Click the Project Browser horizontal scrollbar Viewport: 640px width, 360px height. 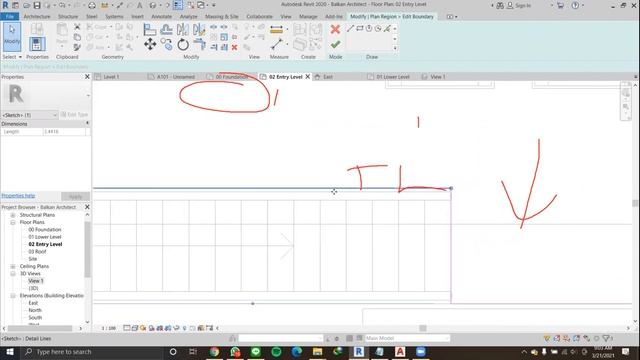pyautogui.click(x=40, y=328)
